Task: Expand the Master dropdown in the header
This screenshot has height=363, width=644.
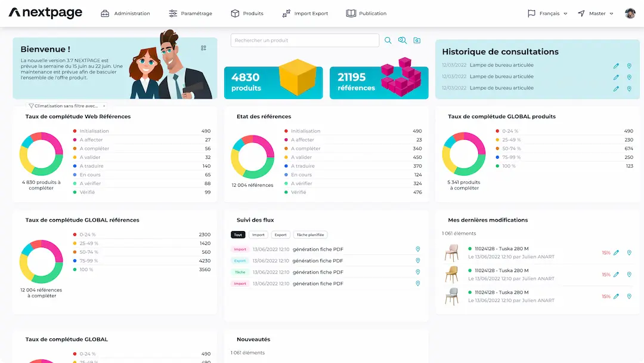Action: pyautogui.click(x=595, y=13)
